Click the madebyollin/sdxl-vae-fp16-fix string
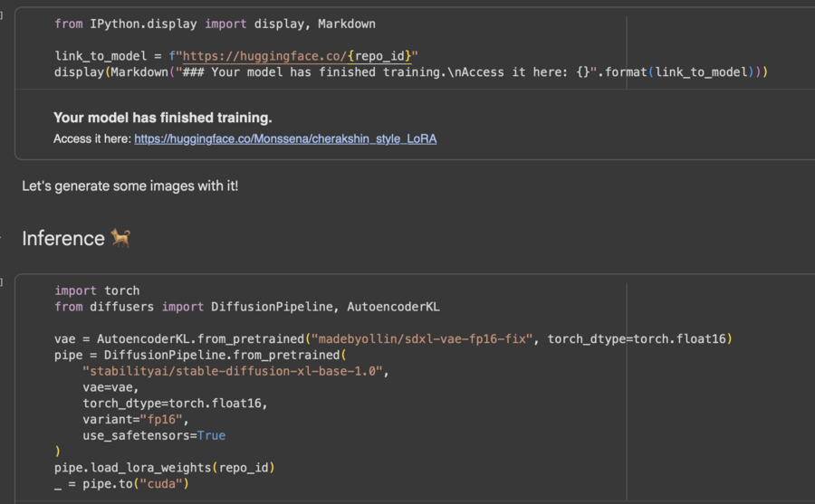The width and height of the screenshot is (815, 504). 422,338
